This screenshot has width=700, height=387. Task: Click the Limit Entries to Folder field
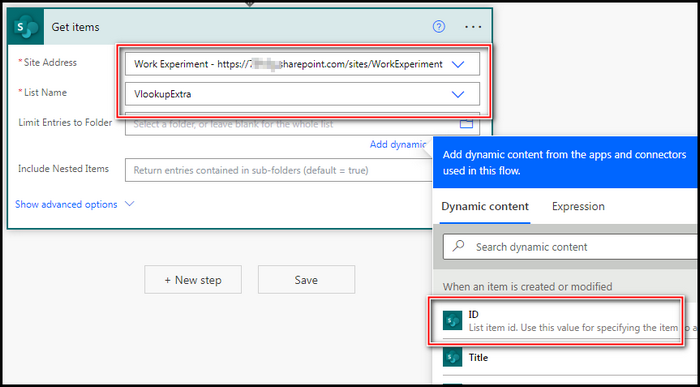(302, 124)
